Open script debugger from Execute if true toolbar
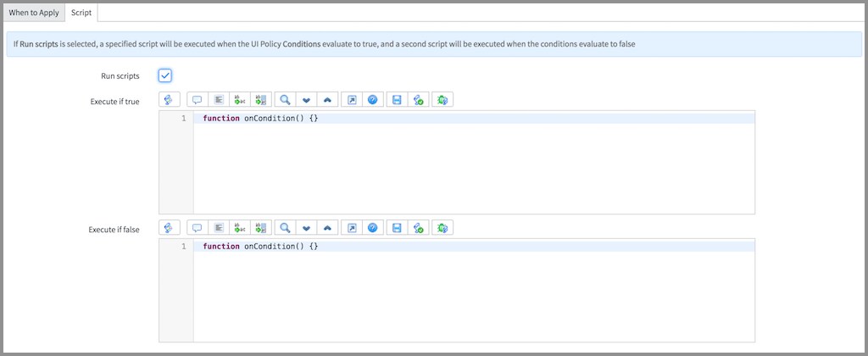This screenshot has width=868, height=356. point(442,100)
